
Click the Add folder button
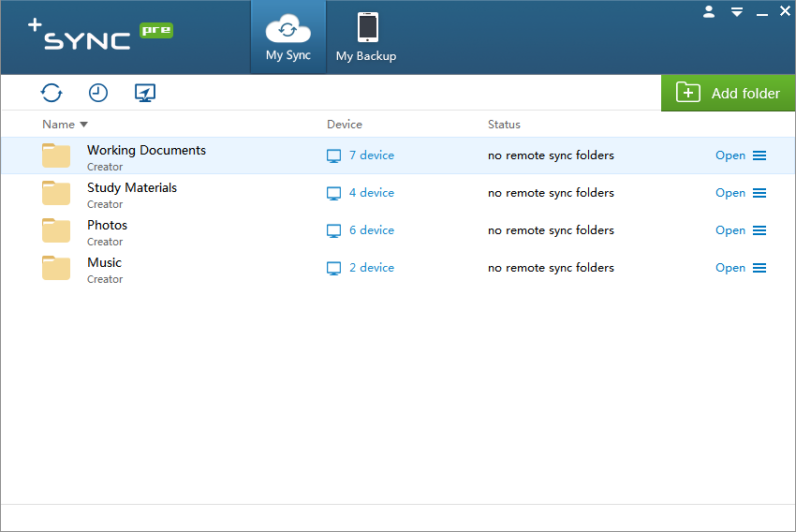[x=729, y=93]
